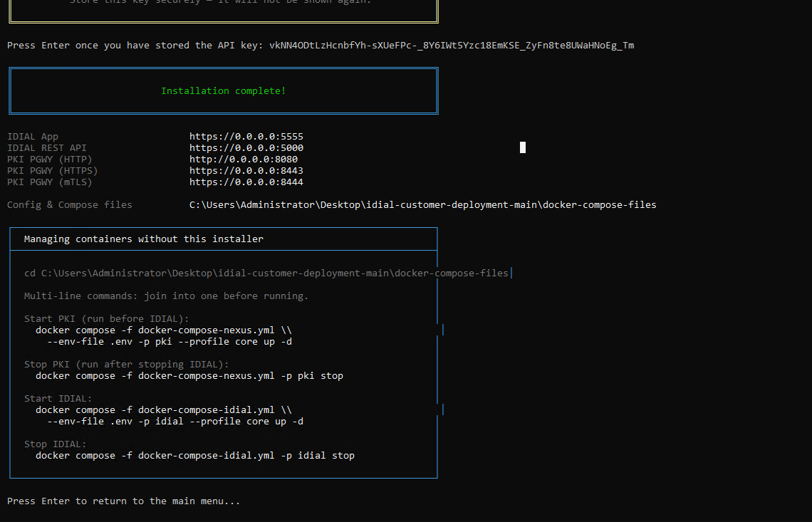This screenshot has width=812, height=522.
Task: Click the '--env-file .env -p pki' line
Action: [170, 341]
